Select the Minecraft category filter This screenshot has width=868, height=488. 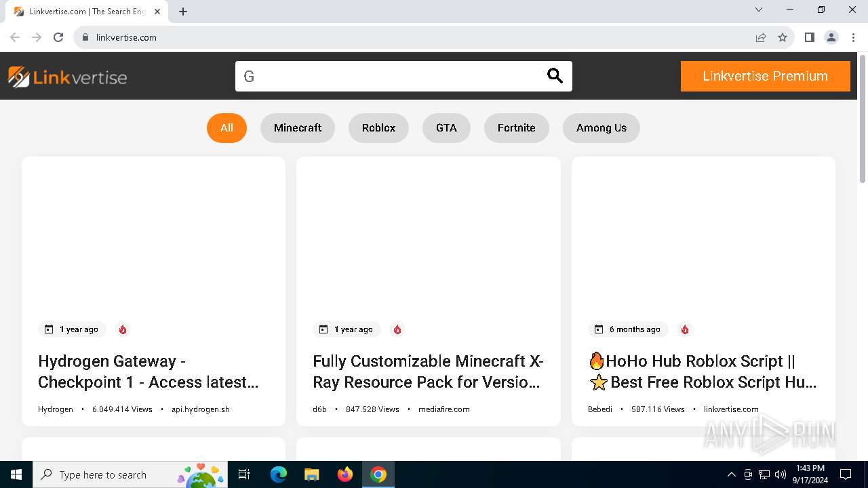point(298,127)
